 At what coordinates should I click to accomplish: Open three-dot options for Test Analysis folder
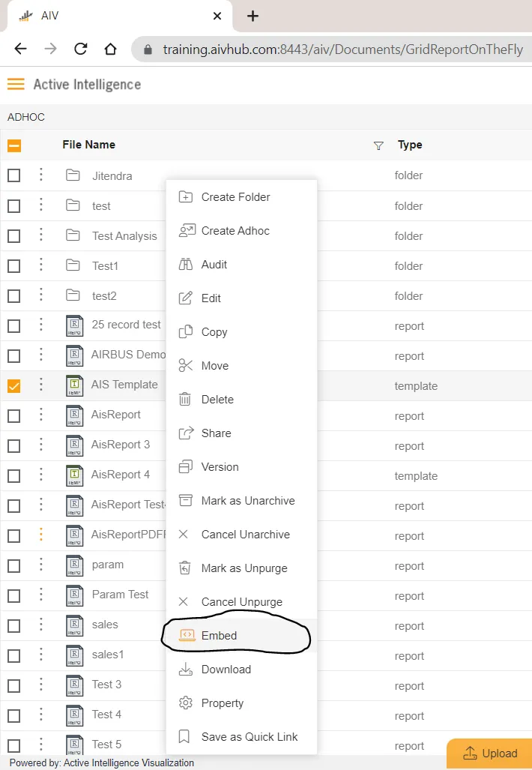point(41,235)
